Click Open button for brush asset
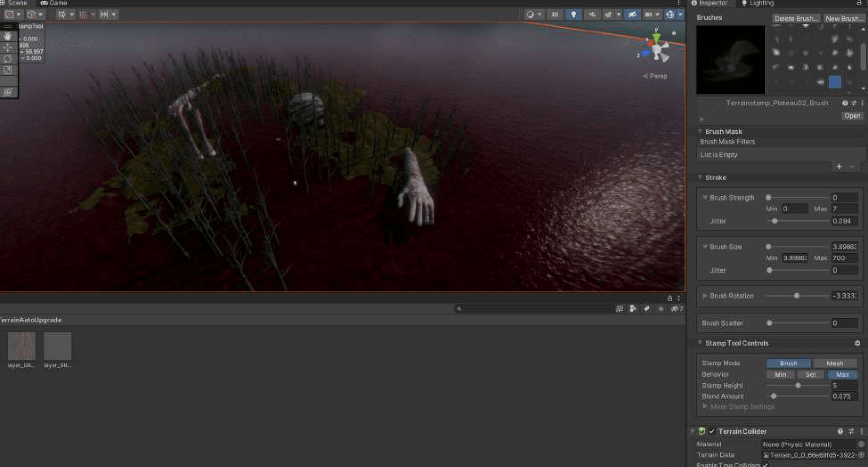Image resolution: width=868 pixels, height=467 pixels. point(852,115)
